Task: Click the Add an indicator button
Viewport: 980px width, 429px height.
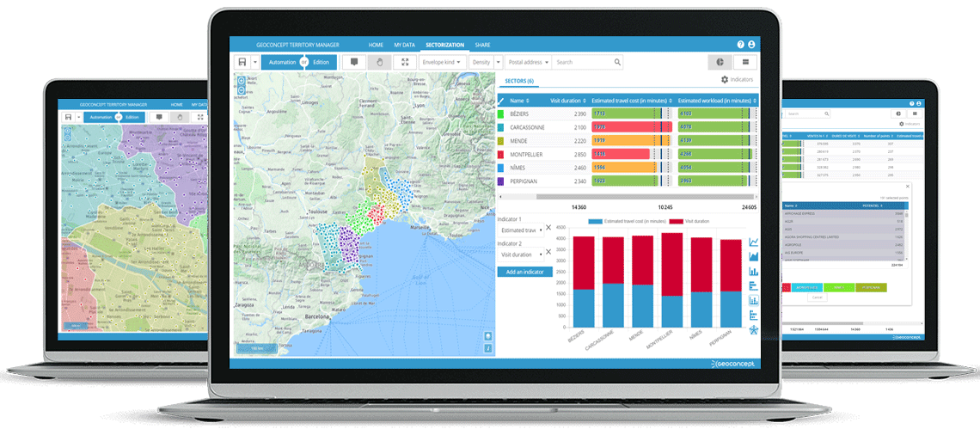Action: coord(524,272)
